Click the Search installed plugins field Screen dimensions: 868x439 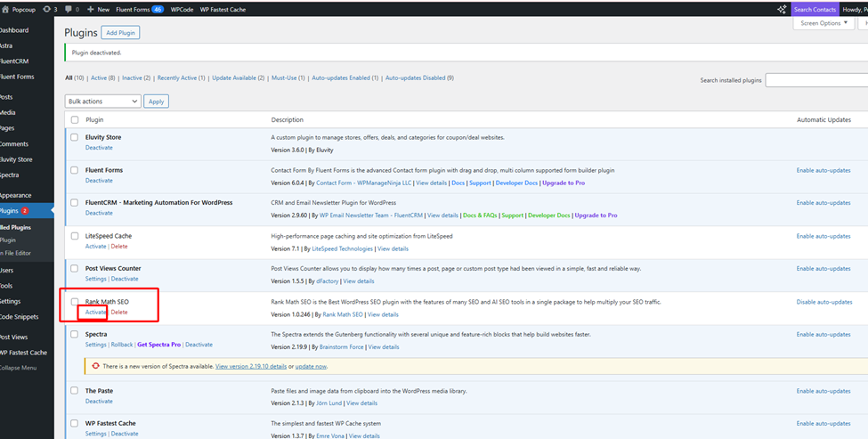[816, 80]
